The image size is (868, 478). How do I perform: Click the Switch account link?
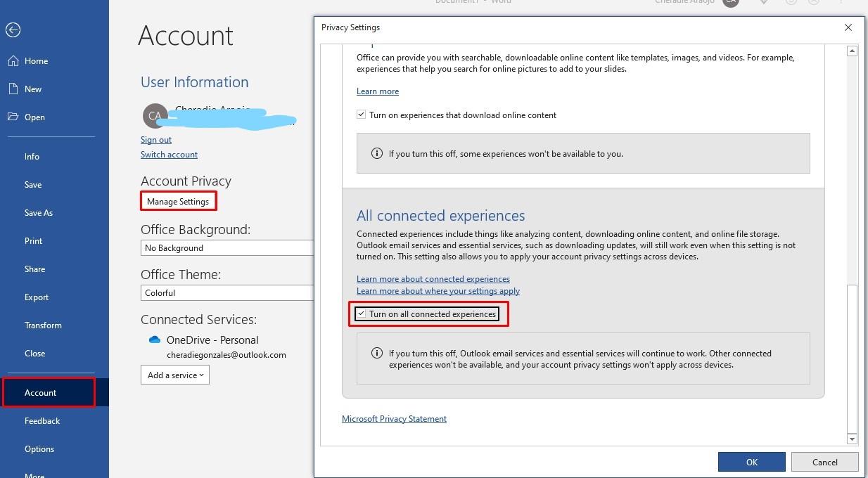coord(169,155)
